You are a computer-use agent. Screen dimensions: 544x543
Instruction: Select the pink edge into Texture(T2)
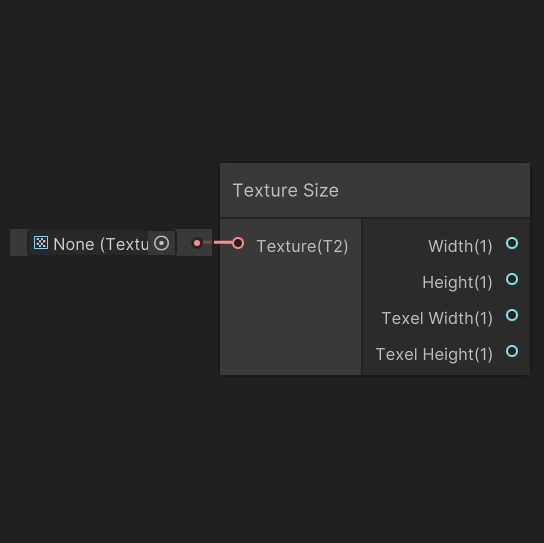tap(223, 243)
